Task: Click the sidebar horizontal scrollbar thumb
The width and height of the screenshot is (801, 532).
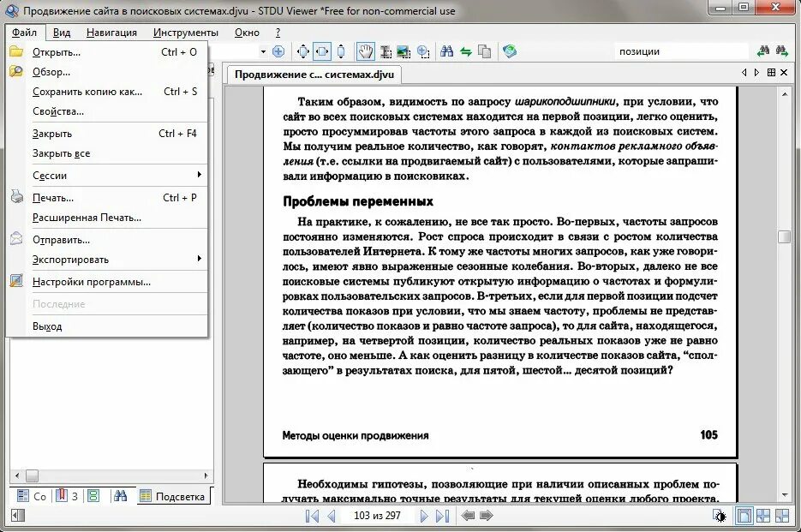Action: coord(32,475)
